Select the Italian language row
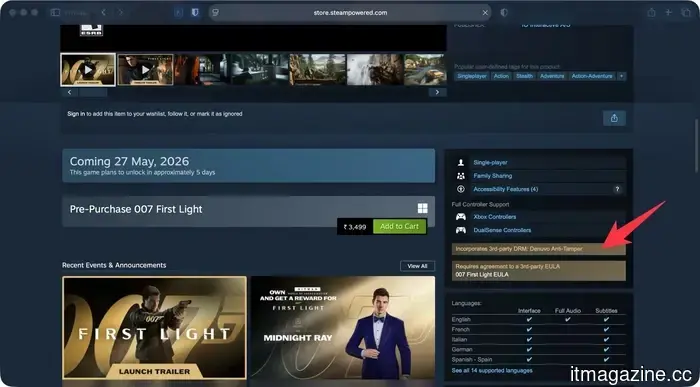 pos(538,340)
